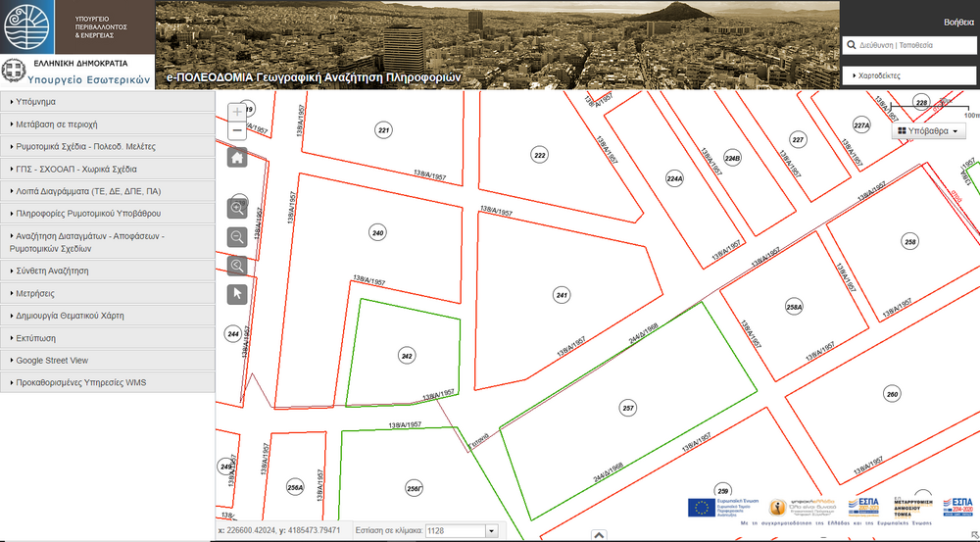Open the Υπόβαθρα basemap dropdown
Image resolution: width=980 pixels, height=542 pixels.
point(925,130)
